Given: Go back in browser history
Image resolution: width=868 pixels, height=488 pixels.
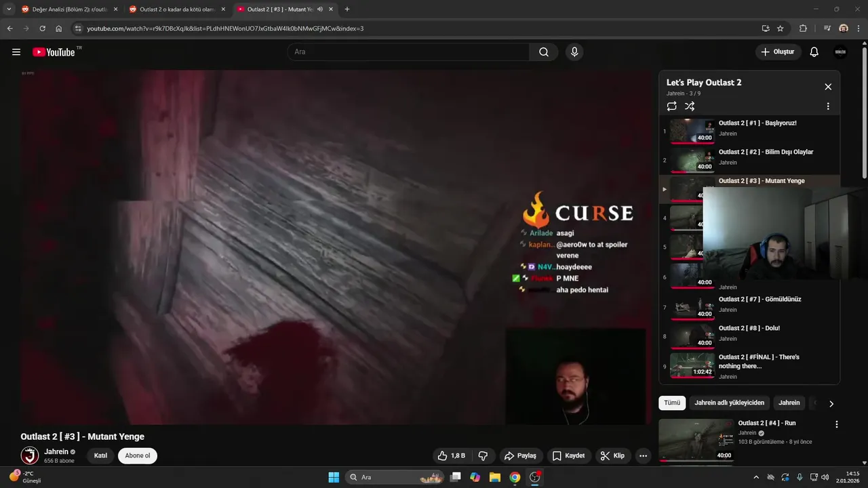Looking at the screenshot, I should click(9, 28).
